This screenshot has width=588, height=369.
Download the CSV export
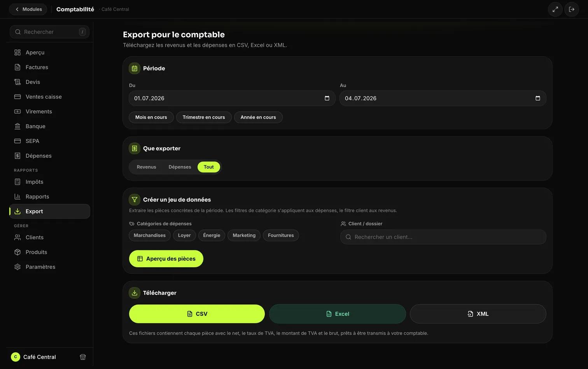click(x=197, y=314)
